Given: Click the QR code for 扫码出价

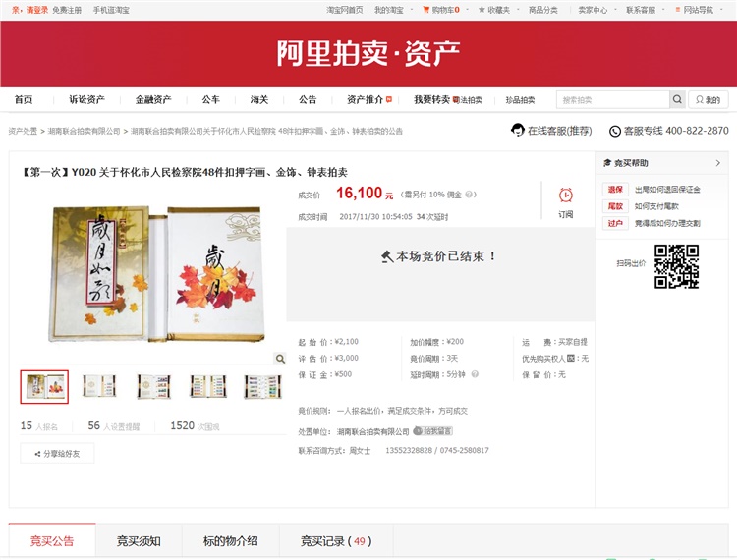Looking at the screenshot, I should click(676, 265).
